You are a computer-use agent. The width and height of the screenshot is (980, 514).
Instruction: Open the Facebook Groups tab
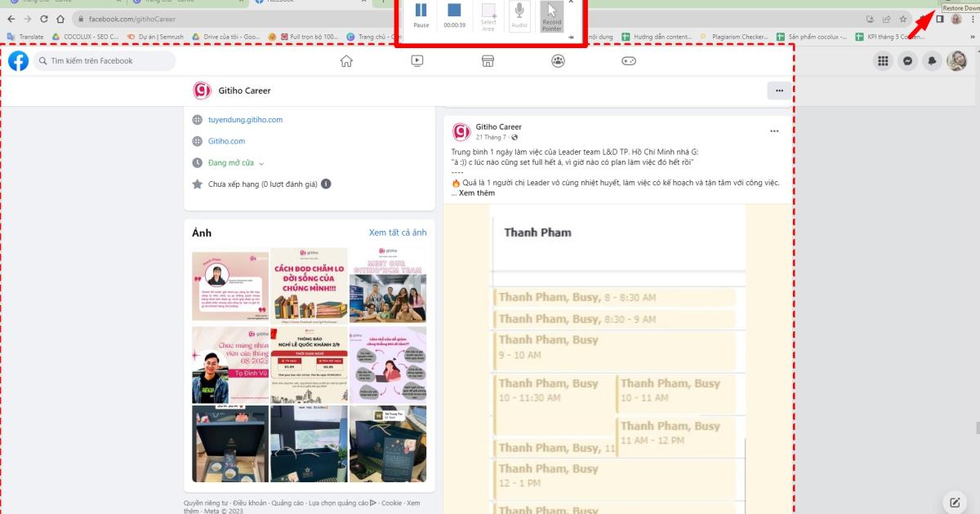pos(558,60)
